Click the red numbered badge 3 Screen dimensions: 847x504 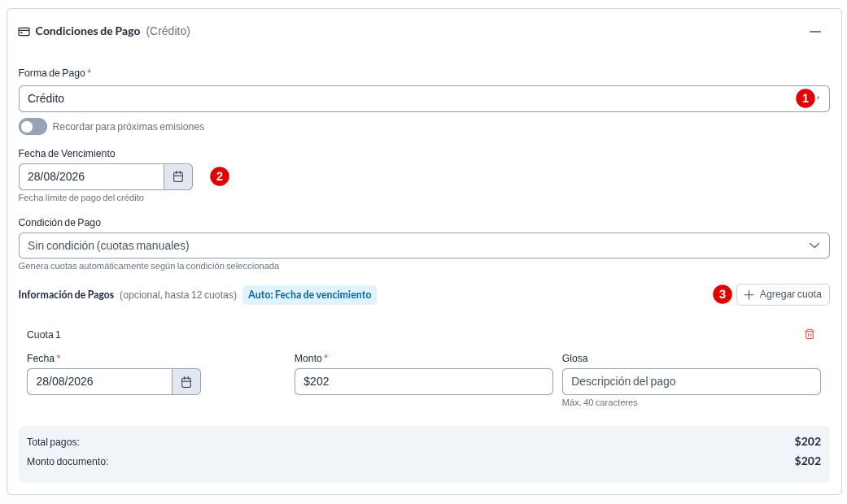point(723,294)
